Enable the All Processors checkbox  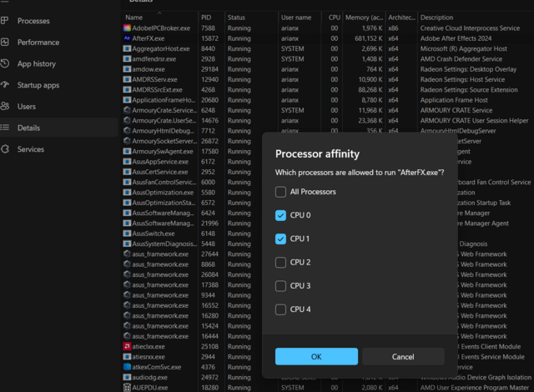pos(280,192)
